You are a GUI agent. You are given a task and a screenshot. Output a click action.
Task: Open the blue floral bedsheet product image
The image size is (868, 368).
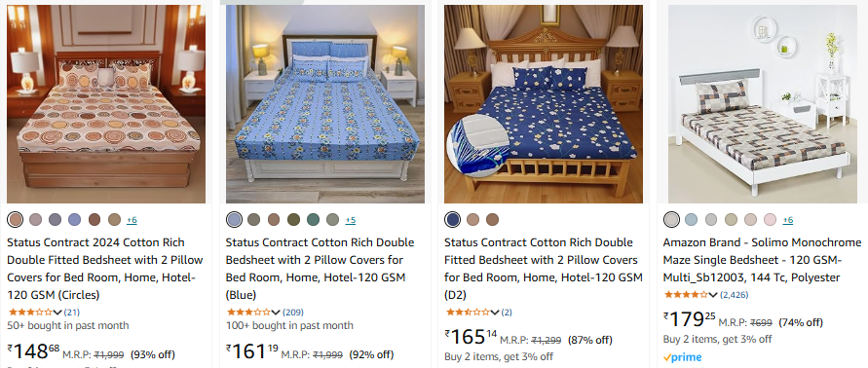[325, 104]
